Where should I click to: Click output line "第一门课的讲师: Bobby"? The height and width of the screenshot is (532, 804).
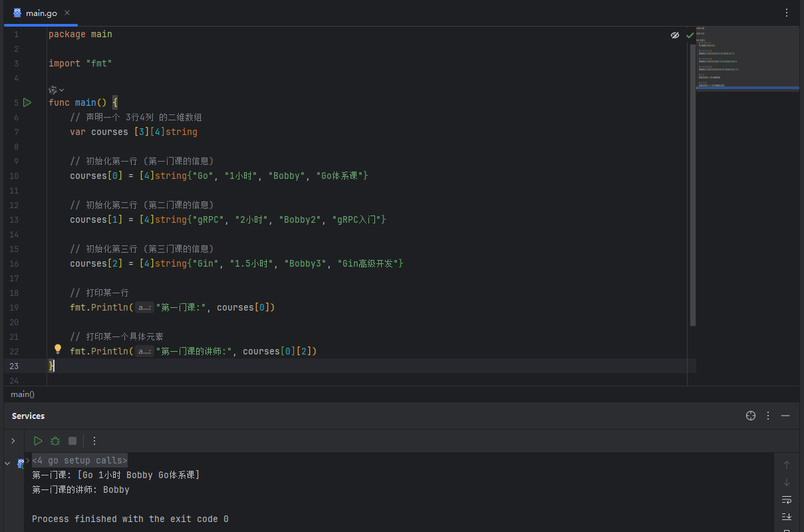(80, 489)
